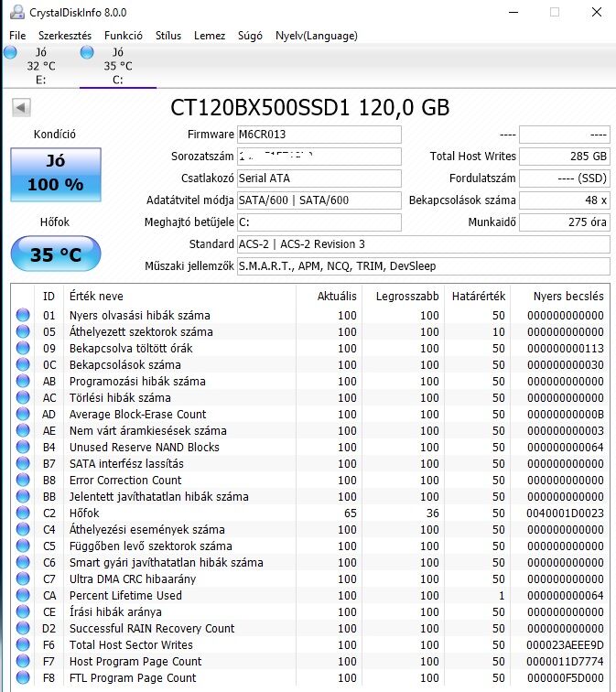This screenshot has width=616, height=692.
Task: Click the Aktuális column header
Action: [x=337, y=297]
